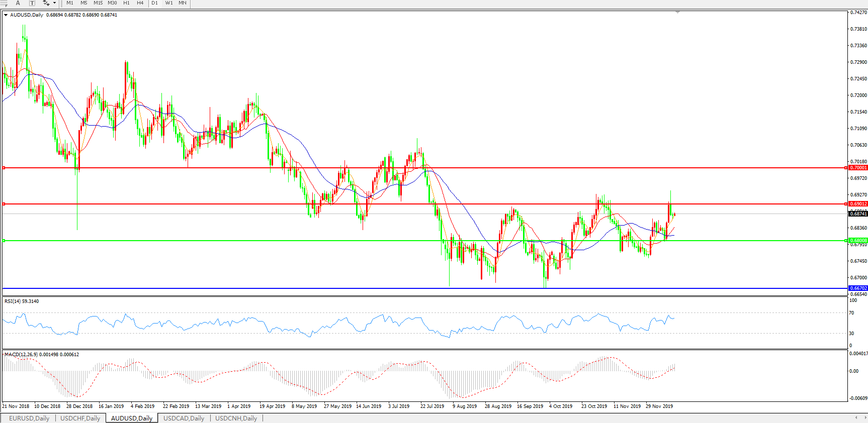Select the Text (A) drawing tool
Image resolution: width=868 pixels, height=423 pixels.
click(18, 3)
